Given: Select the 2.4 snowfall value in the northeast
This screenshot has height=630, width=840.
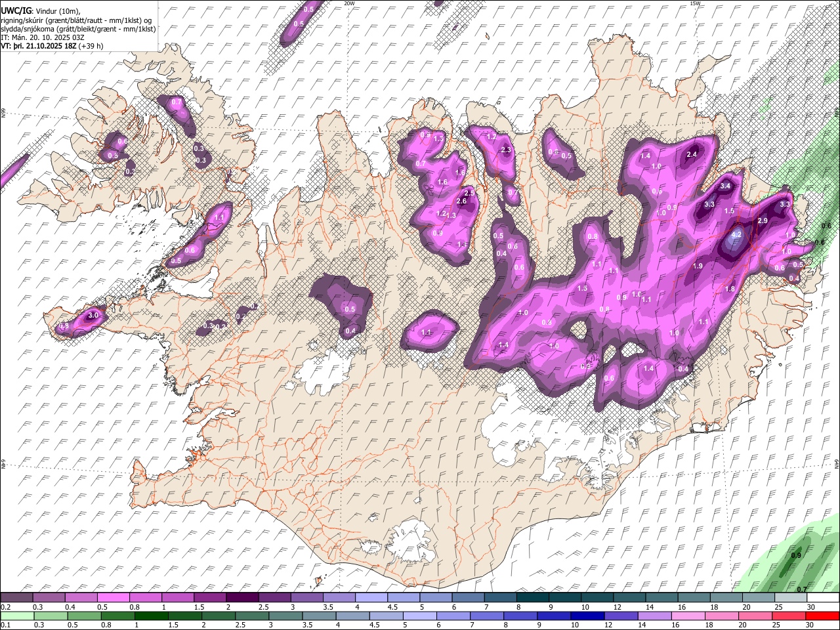Looking at the screenshot, I should pyautogui.click(x=692, y=155).
